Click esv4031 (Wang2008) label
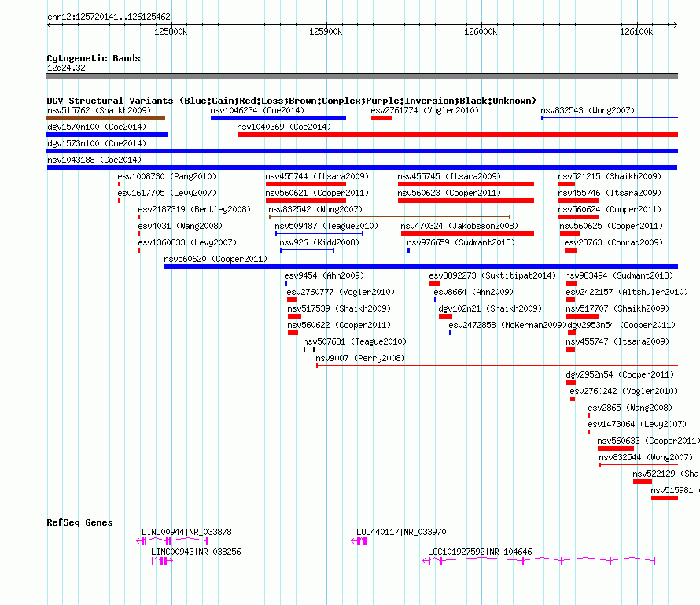The width and height of the screenshot is (700, 605). click(180, 226)
